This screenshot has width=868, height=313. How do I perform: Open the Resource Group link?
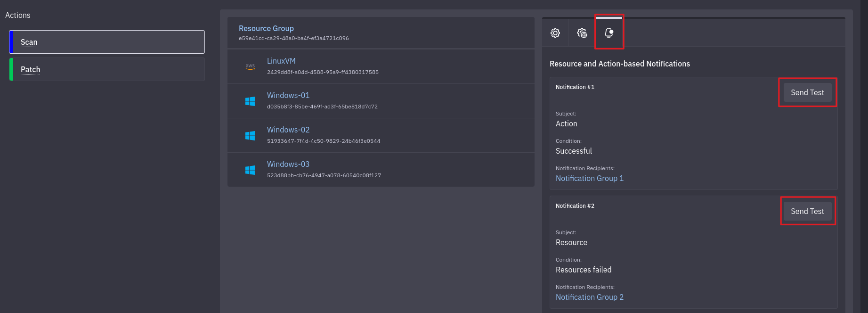coord(266,28)
